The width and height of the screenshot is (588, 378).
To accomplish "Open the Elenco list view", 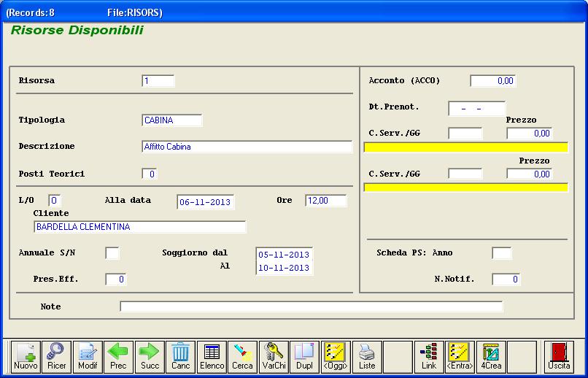I will tap(212, 356).
